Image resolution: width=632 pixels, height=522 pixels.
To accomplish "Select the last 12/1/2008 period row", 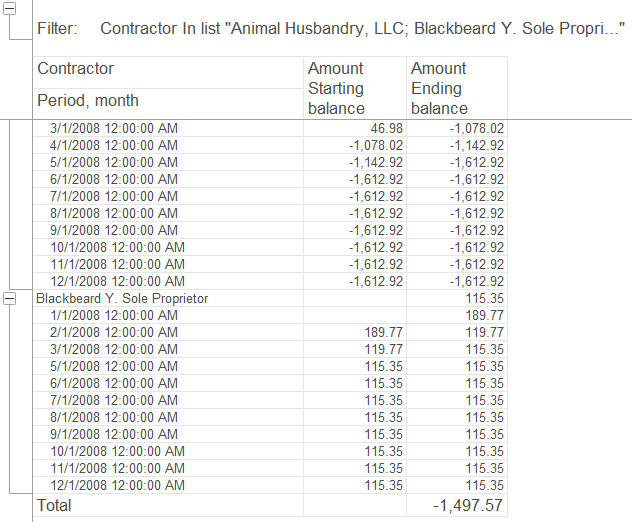I will [270, 485].
